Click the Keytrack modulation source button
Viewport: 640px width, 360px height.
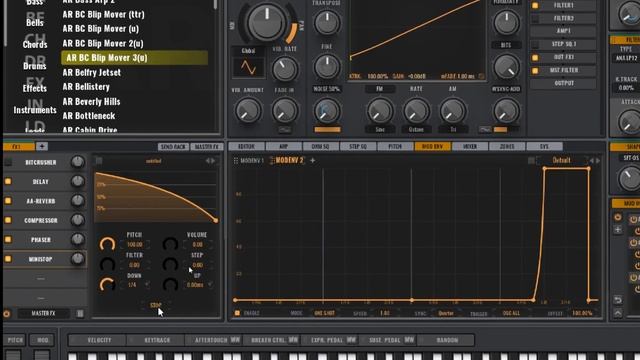pyautogui.click(x=157, y=340)
